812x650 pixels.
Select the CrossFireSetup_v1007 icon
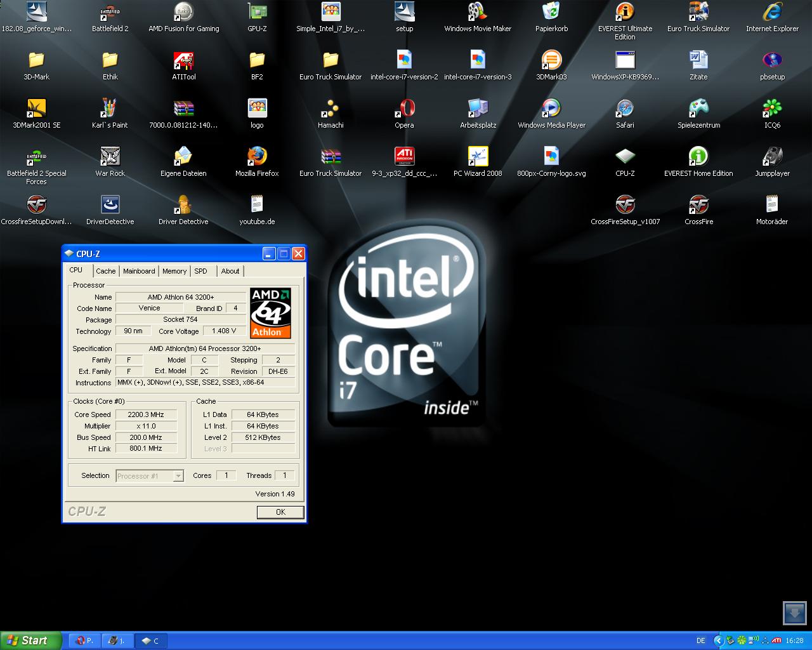tap(625, 210)
